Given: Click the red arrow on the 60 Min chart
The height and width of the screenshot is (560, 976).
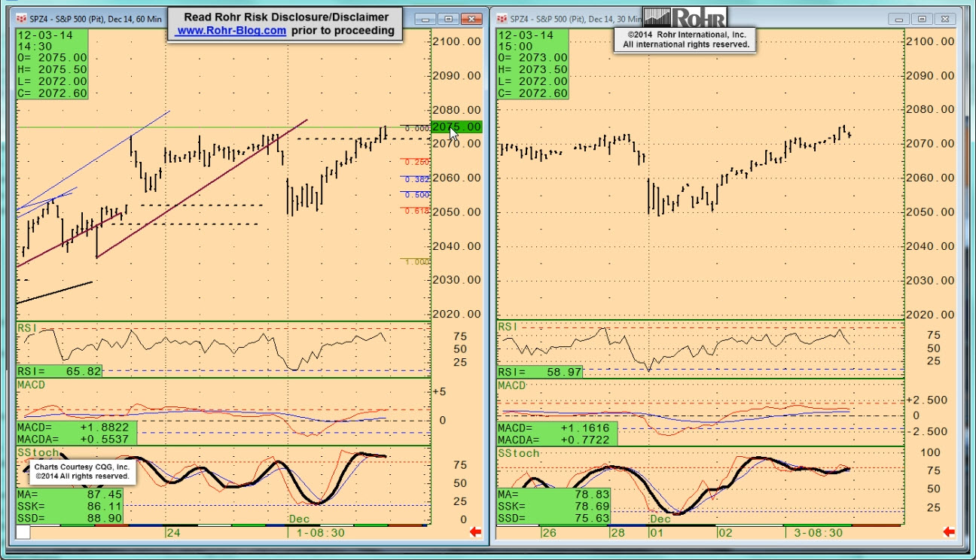Looking at the screenshot, I should click(475, 532).
